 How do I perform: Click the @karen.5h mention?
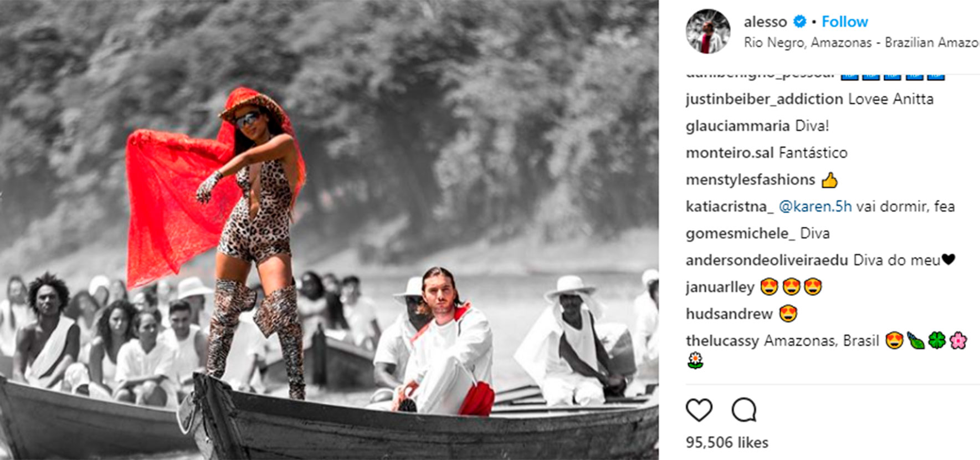(x=815, y=207)
